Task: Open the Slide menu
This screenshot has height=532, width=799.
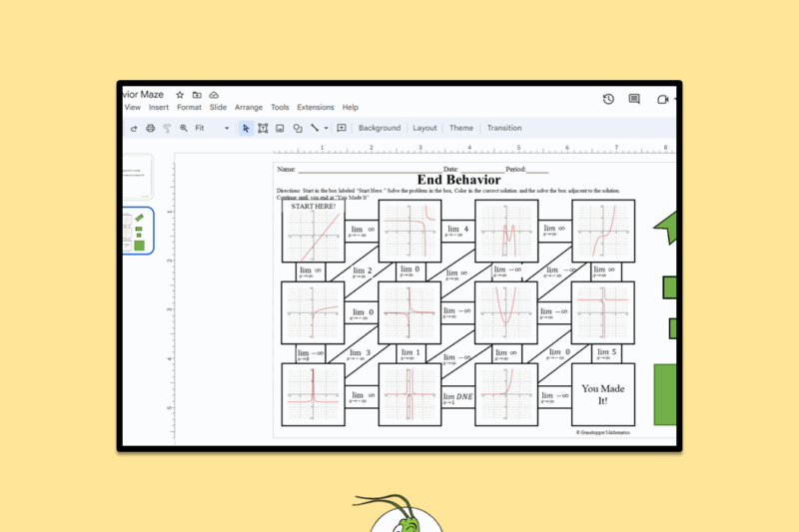Action: 218,108
